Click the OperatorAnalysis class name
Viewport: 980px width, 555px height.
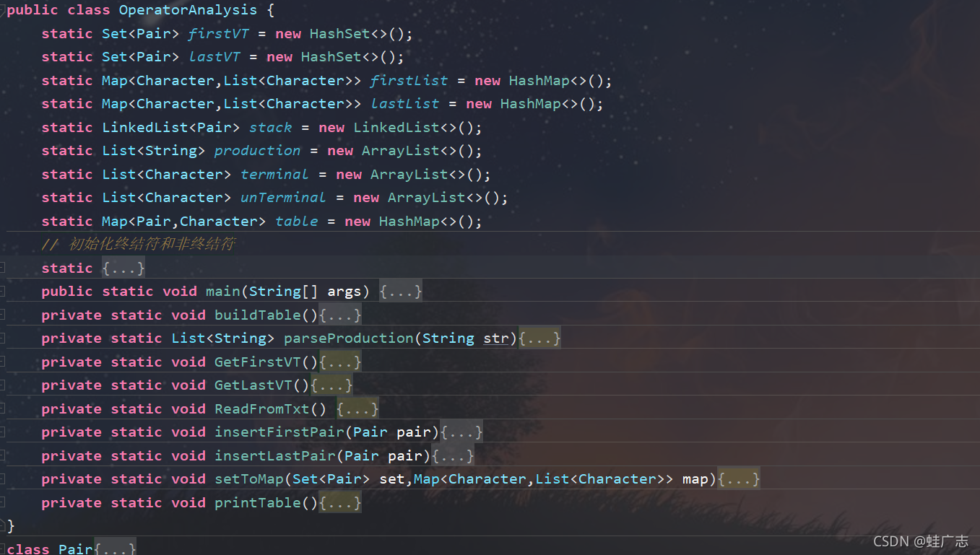pos(188,10)
